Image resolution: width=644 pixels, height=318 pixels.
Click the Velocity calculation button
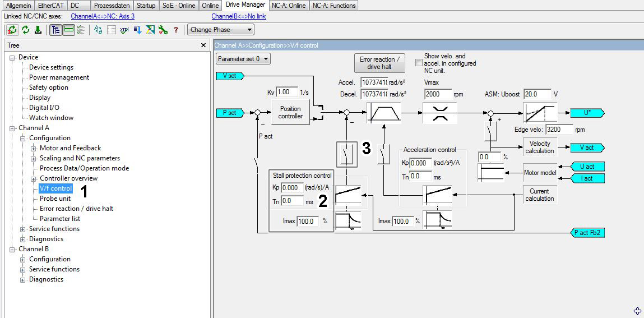tap(540, 147)
